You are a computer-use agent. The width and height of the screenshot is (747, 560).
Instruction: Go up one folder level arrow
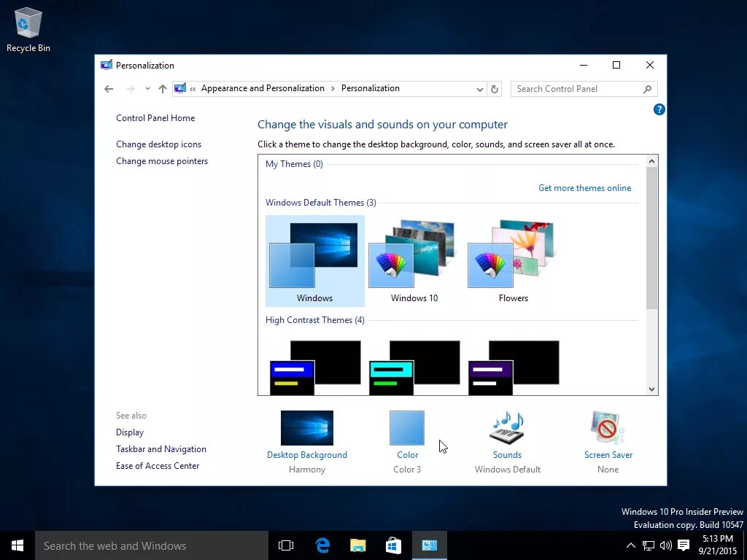coord(163,89)
